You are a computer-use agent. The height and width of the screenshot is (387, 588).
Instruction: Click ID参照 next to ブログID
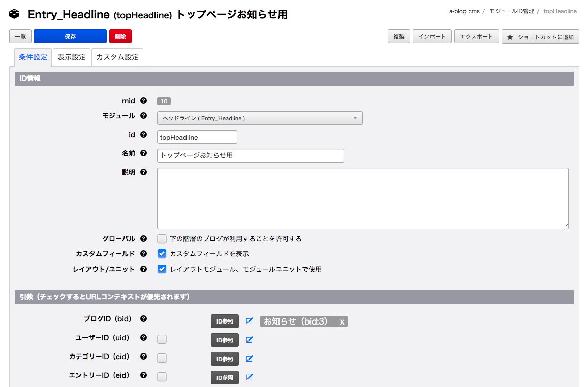(x=225, y=321)
